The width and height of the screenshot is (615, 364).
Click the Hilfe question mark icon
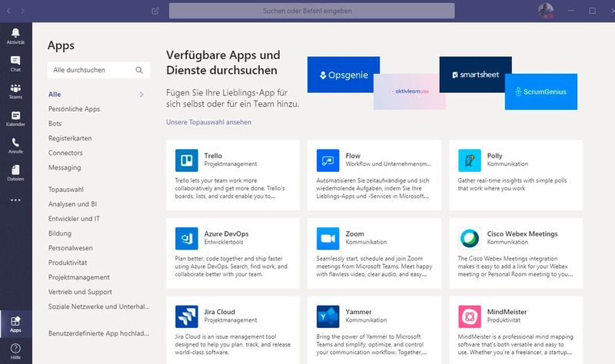[15, 350]
